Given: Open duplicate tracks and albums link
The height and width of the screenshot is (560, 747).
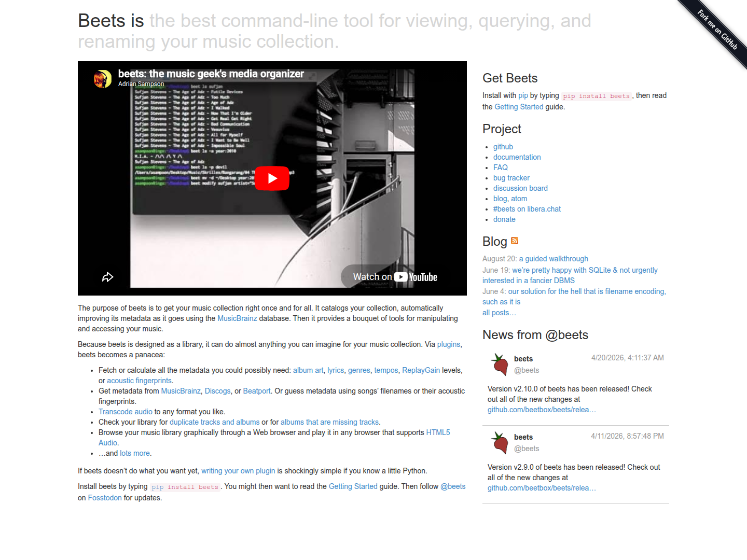Looking at the screenshot, I should 215,422.
